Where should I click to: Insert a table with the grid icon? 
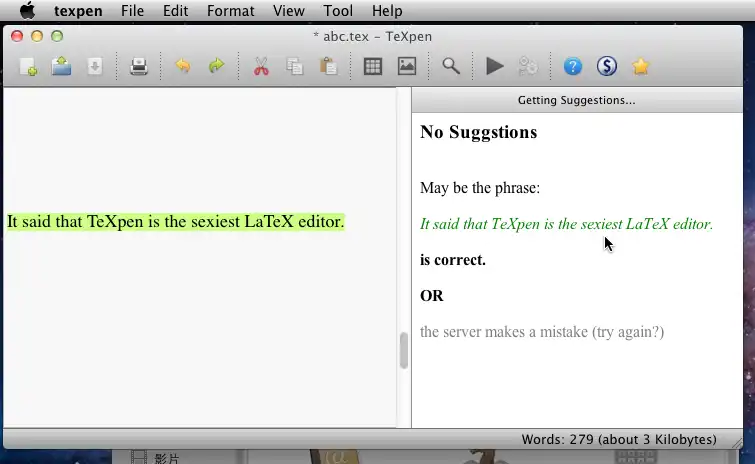[373, 66]
